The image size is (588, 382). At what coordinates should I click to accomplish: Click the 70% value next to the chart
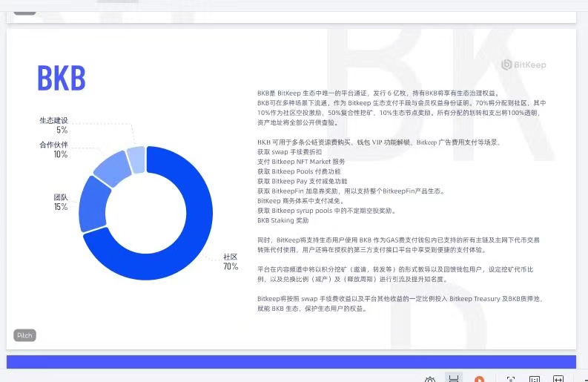point(231,266)
